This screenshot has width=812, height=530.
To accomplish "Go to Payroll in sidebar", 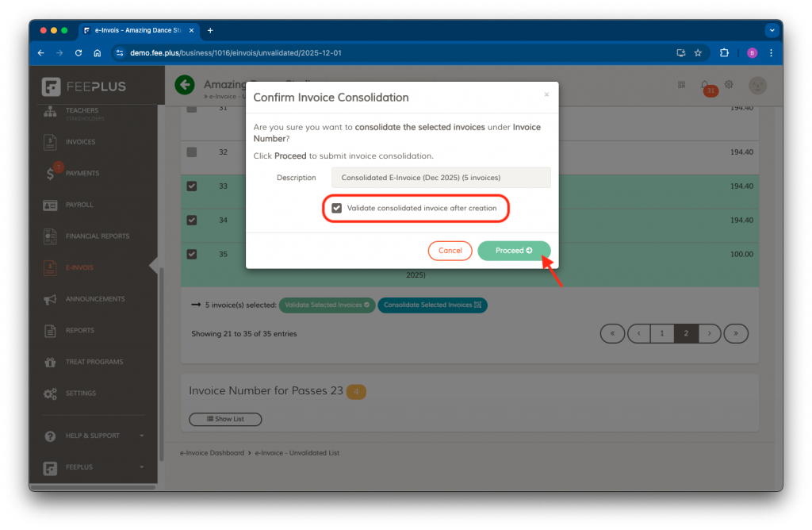I will click(79, 205).
